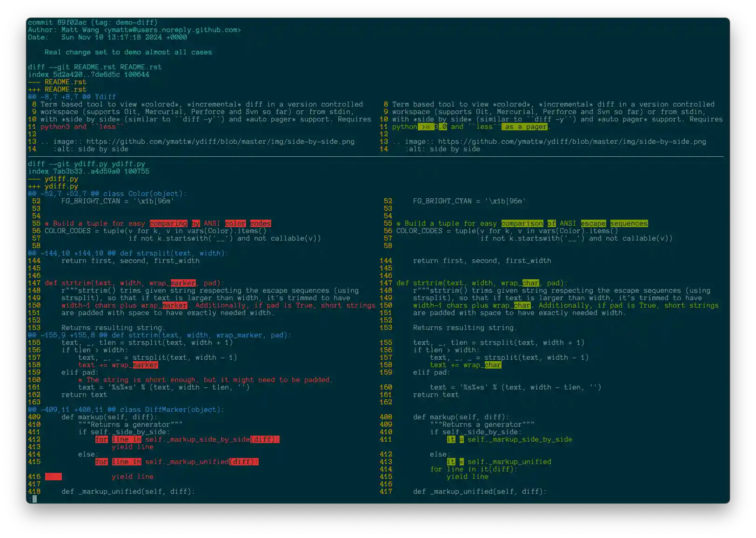The width and height of the screenshot is (756, 538).
Task: Click the green highlighted word 'escape'
Action: pyautogui.click(x=593, y=223)
